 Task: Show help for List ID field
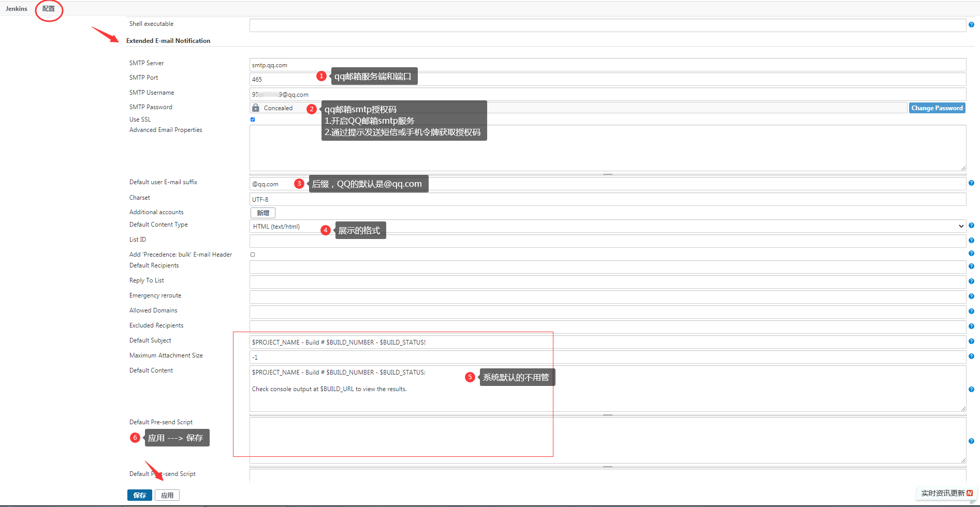[971, 241]
